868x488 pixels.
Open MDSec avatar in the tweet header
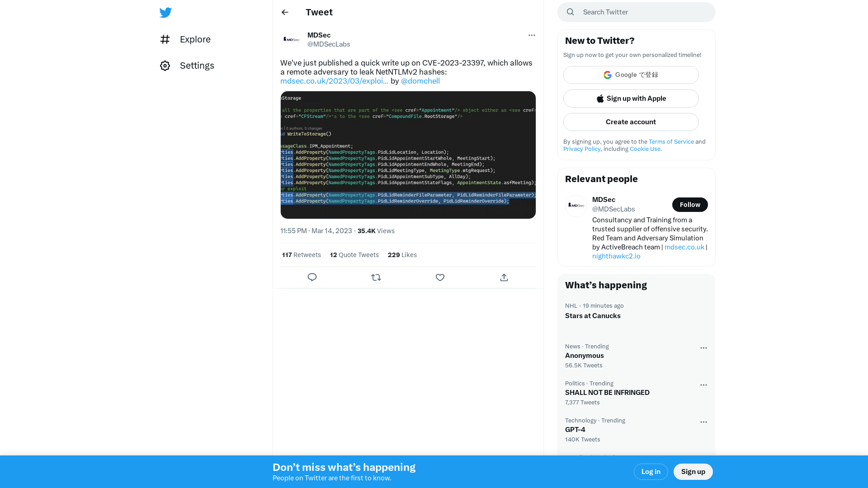[291, 39]
